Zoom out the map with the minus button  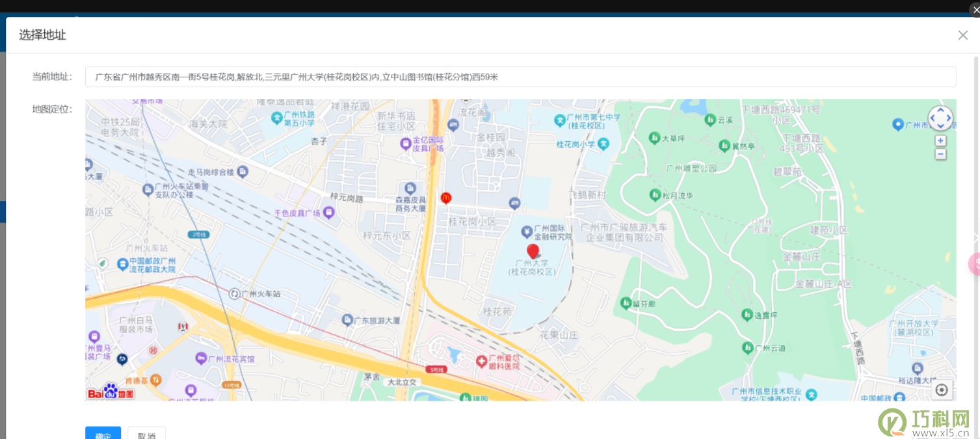[x=940, y=154]
